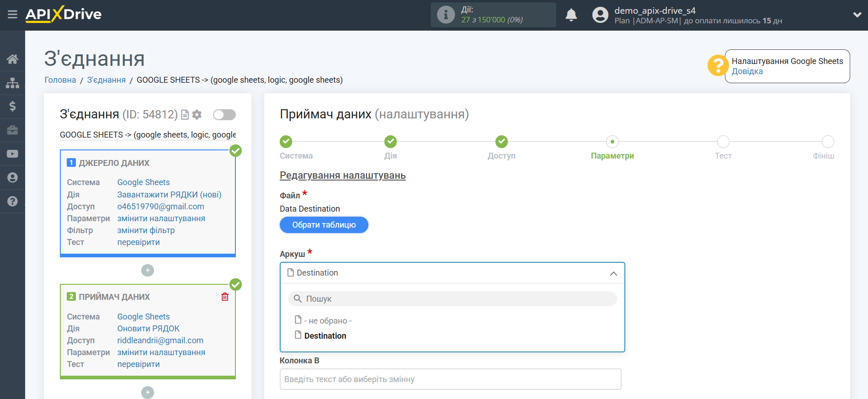Screen dimensions: 868x399
Task: Open the Довідка help link
Action: click(747, 71)
